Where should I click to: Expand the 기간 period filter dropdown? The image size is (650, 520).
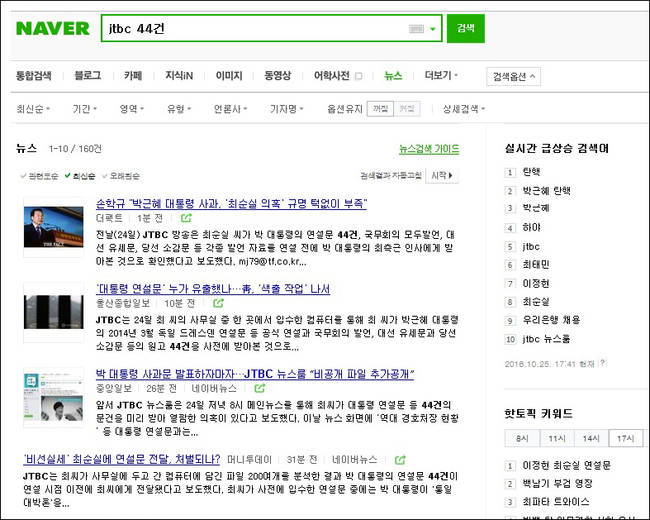[x=85, y=108]
